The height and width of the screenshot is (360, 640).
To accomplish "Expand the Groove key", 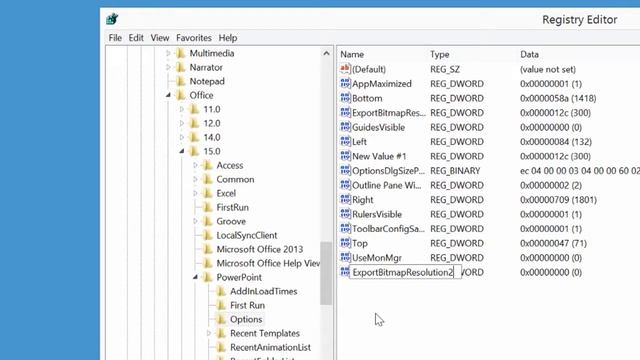I will [196, 221].
